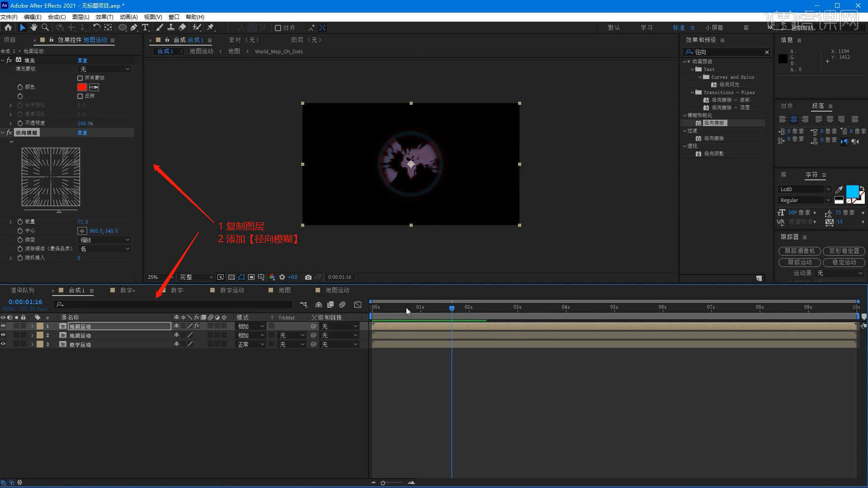
Task: Switch to the 数字运动 timeline tab
Action: click(x=231, y=290)
